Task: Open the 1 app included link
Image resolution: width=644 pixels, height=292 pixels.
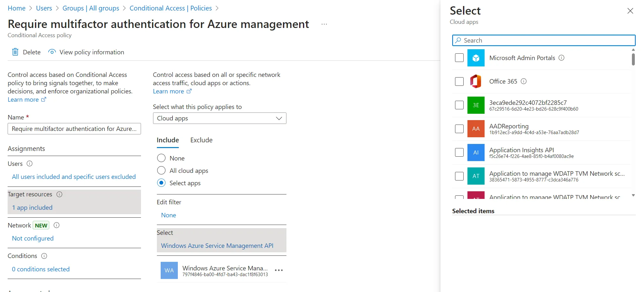Action: pyautogui.click(x=32, y=207)
